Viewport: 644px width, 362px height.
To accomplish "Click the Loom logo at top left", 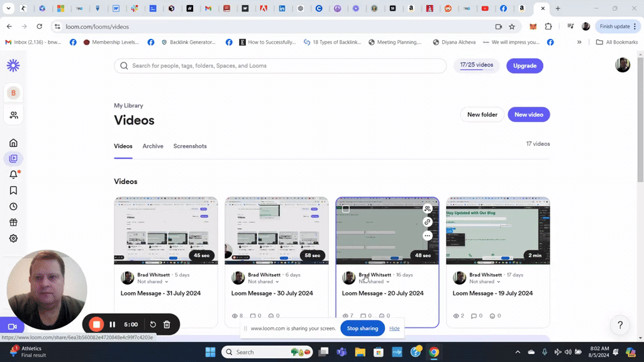I will [x=13, y=65].
